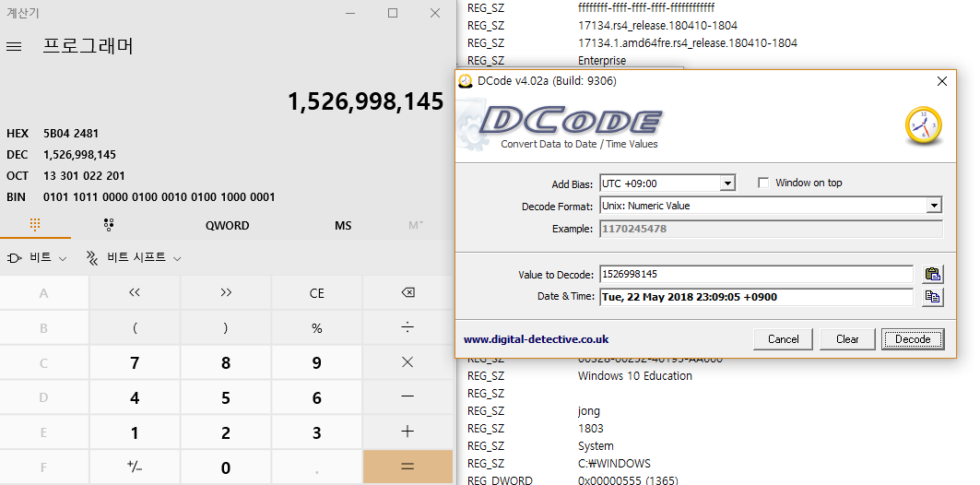980x485 pixels.
Task: Click the backspace key on calculator
Action: pos(407,292)
